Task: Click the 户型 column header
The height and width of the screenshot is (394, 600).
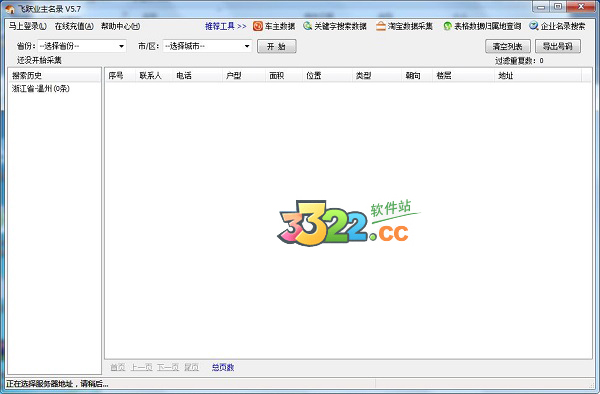Action: (x=243, y=75)
